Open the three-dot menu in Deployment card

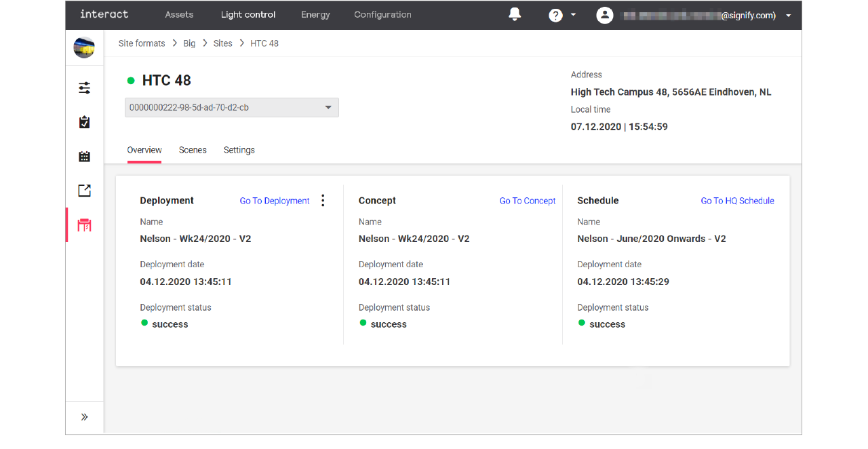pyautogui.click(x=323, y=200)
